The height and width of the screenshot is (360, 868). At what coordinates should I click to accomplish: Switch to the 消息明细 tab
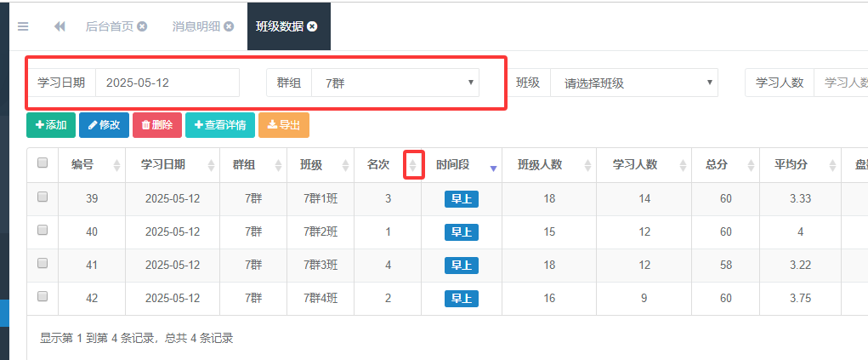196,26
